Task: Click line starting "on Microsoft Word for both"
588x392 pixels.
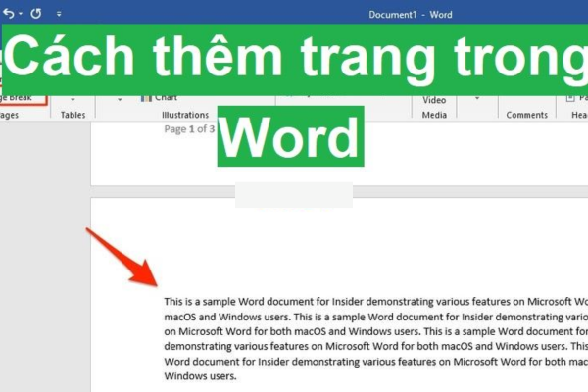Action: [375, 331]
